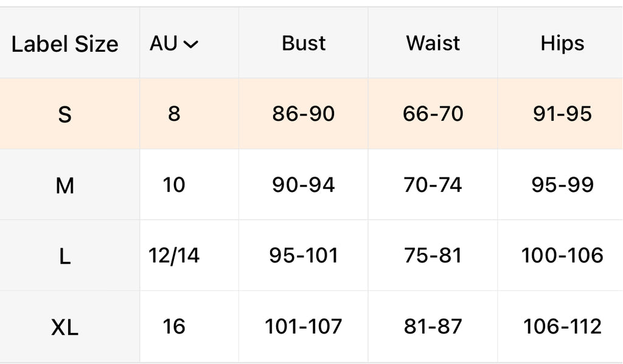
Task: Select bust measurement 86-90
Action: (x=303, y=114)
